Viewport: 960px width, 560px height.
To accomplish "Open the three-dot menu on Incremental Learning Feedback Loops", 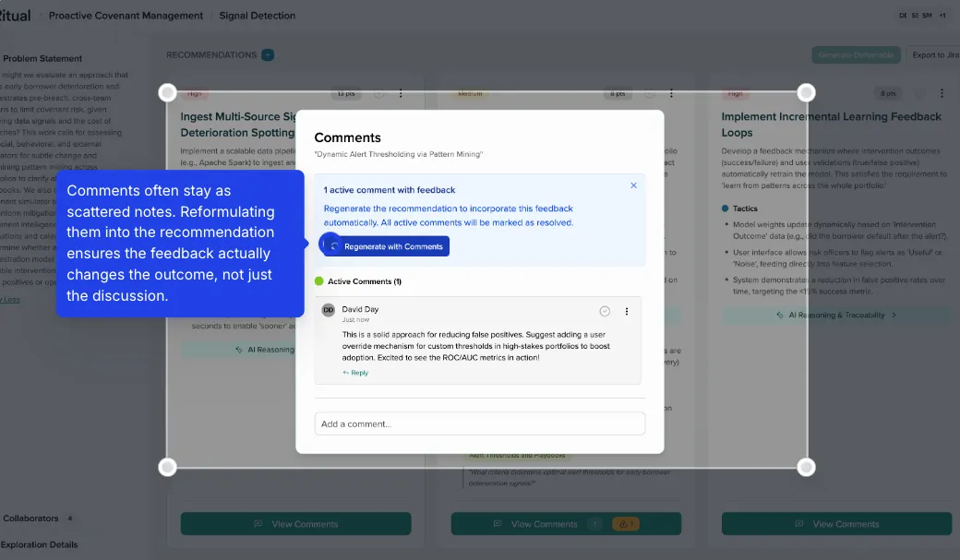I will point(941,92).
